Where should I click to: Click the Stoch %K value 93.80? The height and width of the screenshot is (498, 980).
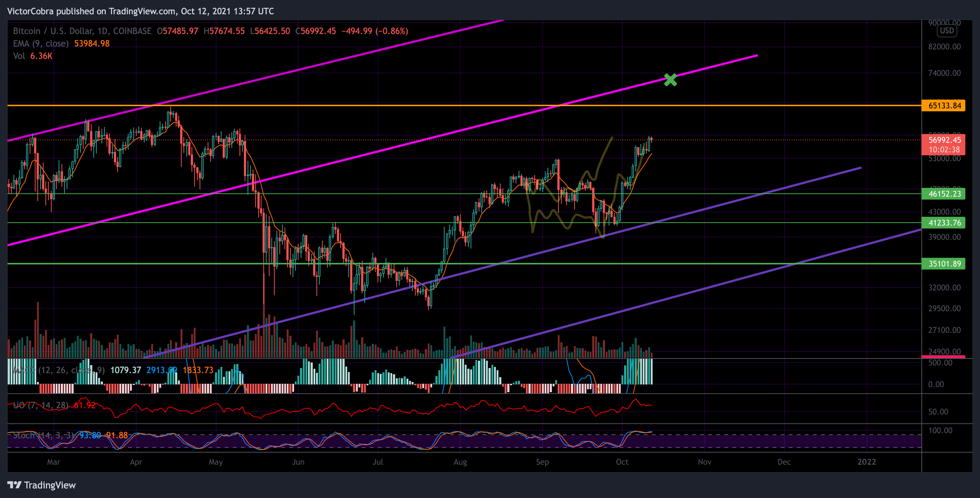[90, 435]
